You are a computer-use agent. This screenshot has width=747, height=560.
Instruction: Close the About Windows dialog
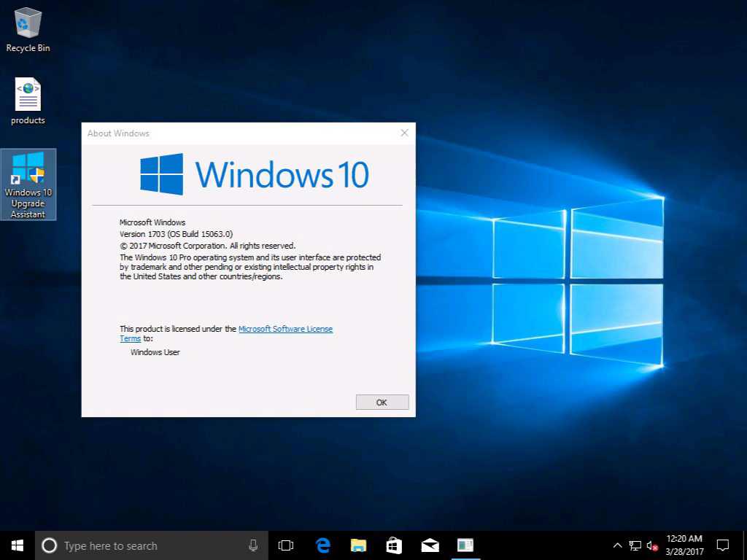[x=404, y=133]
